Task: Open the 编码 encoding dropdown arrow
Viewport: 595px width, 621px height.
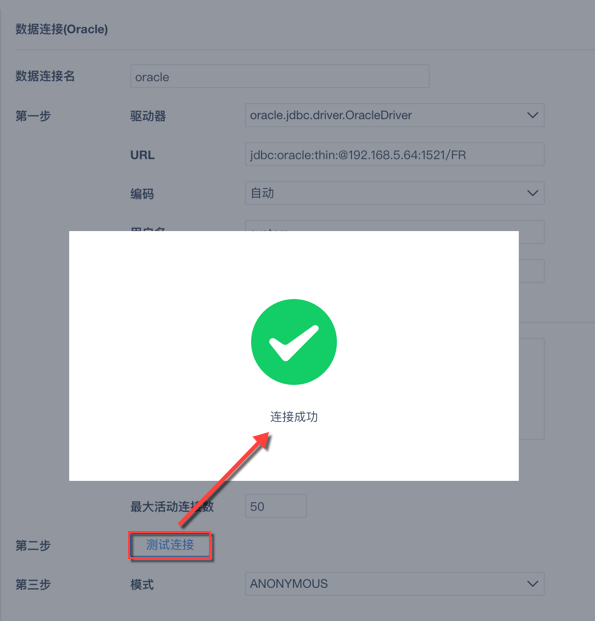Action: tap(533, 193)
